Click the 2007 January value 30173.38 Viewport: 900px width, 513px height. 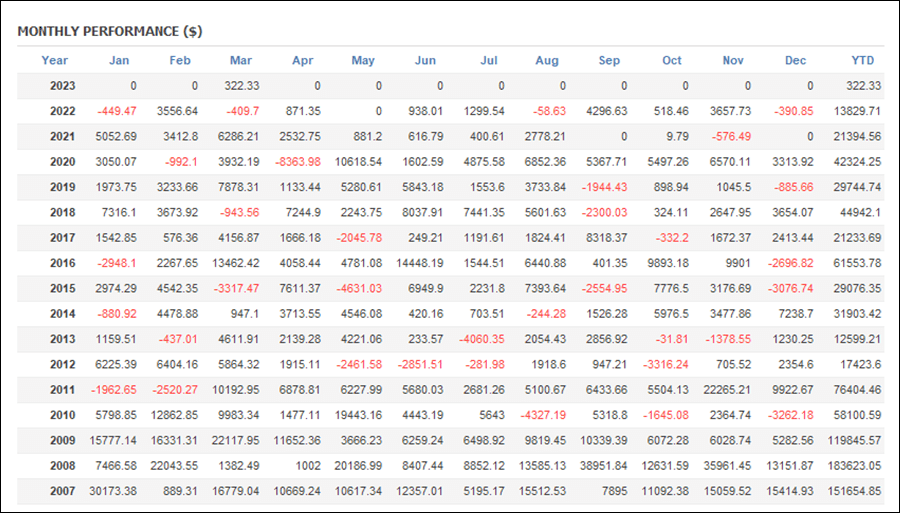(x=113, y=491)
